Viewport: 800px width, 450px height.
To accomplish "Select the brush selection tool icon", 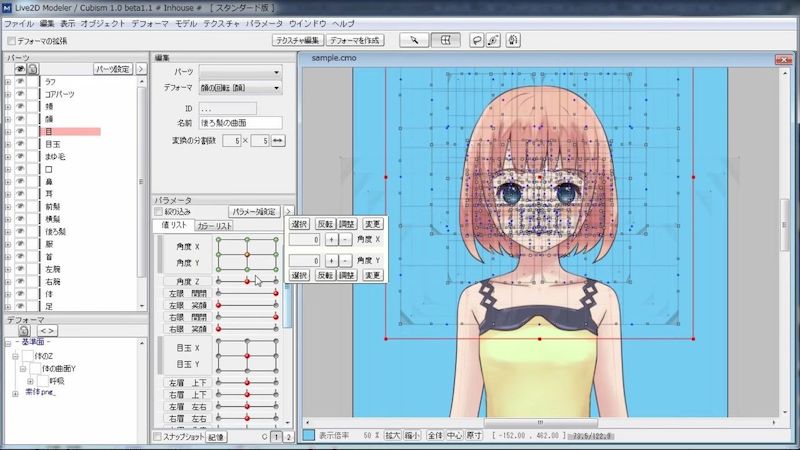I will pos(493,40).
